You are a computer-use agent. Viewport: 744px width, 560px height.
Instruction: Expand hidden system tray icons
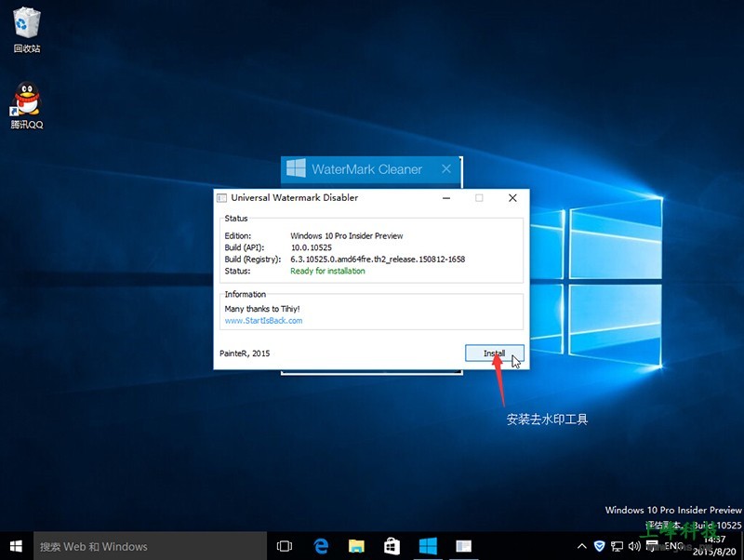[x=582, y=546]
